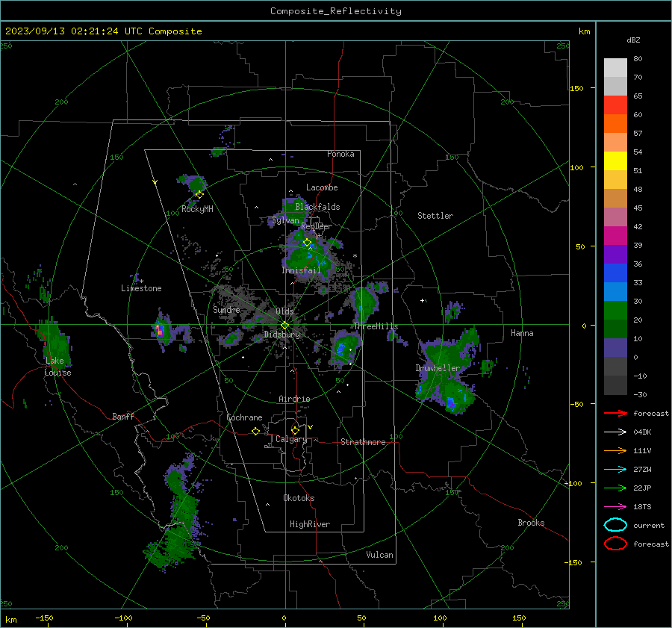This screenshot has width=672, height=628.
Task: Click the Sundre label
Action: (226, 309)
